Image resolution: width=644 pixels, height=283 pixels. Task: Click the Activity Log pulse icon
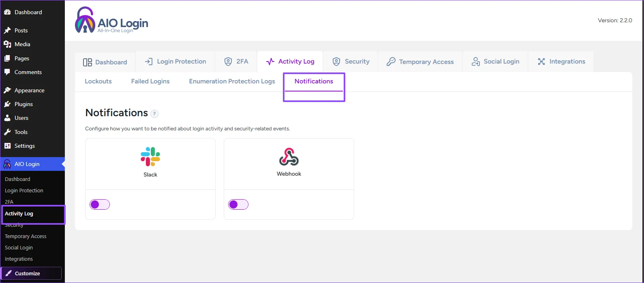click(x=270, y=62)
